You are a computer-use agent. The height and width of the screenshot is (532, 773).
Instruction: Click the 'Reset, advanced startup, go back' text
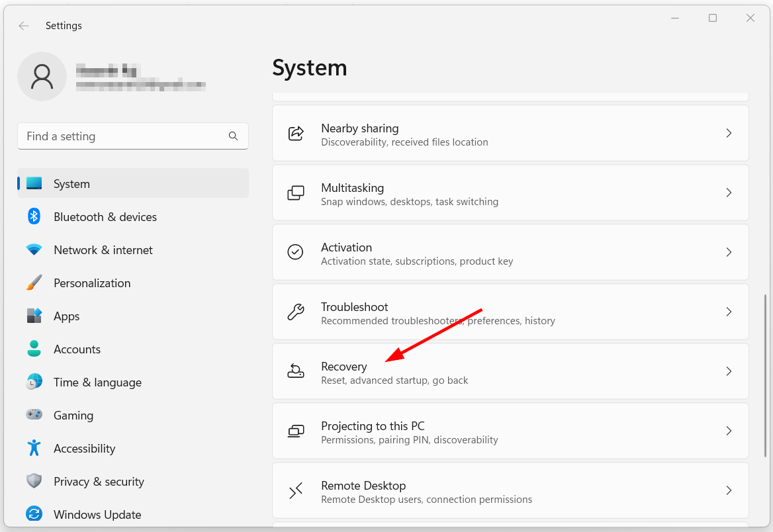[x=394, y=380]
